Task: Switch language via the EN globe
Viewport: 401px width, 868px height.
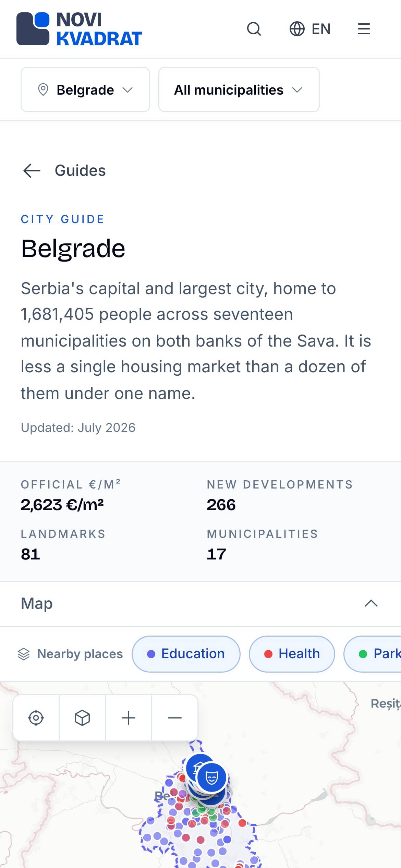Action: pyautogui.click(x=310, y=29)
